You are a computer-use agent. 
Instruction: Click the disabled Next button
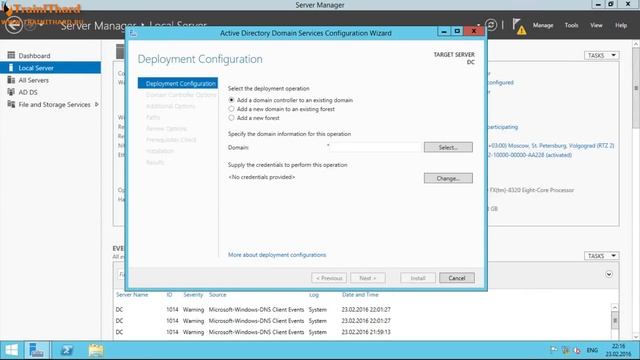(367, 278)
